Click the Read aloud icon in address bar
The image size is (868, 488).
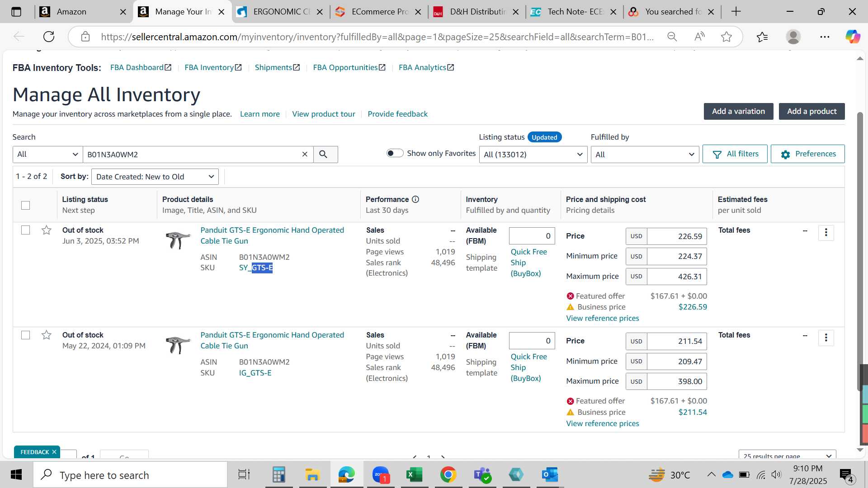click(699, 37)
